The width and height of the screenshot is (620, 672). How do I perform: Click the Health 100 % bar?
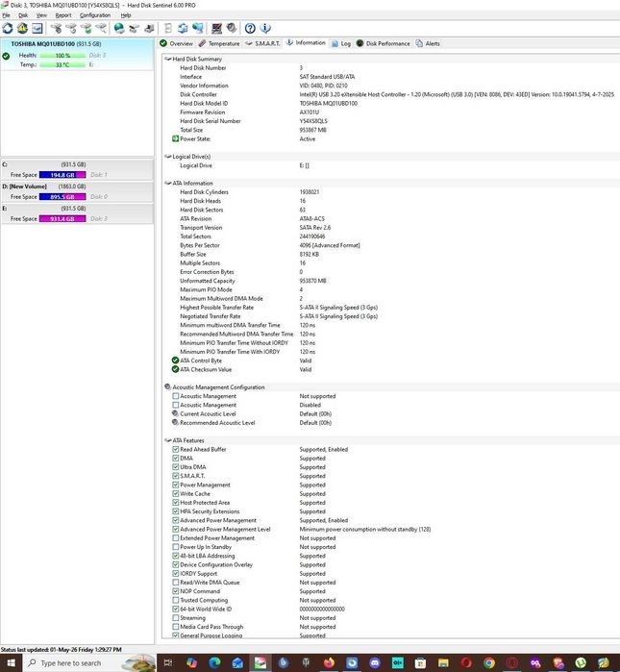(62, 56)
